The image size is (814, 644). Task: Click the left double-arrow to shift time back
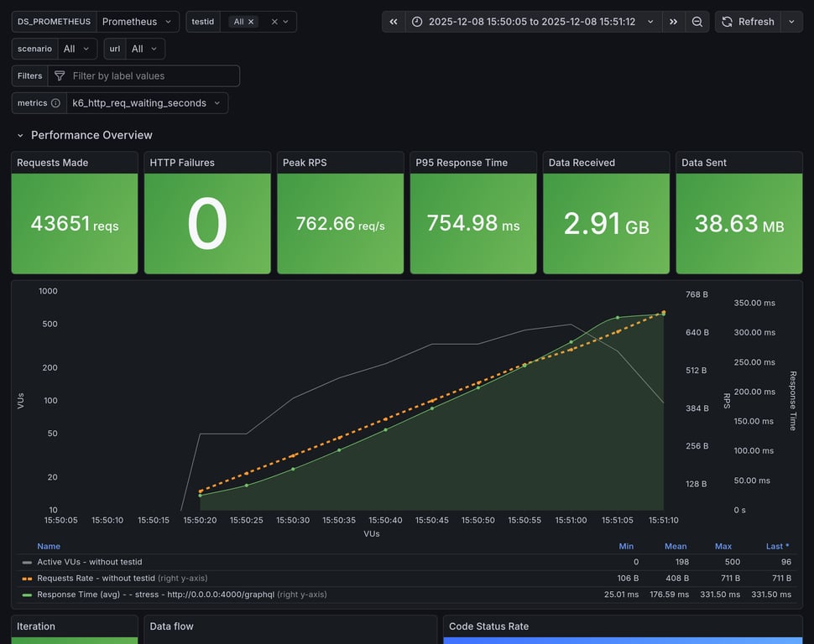[393, 21]
